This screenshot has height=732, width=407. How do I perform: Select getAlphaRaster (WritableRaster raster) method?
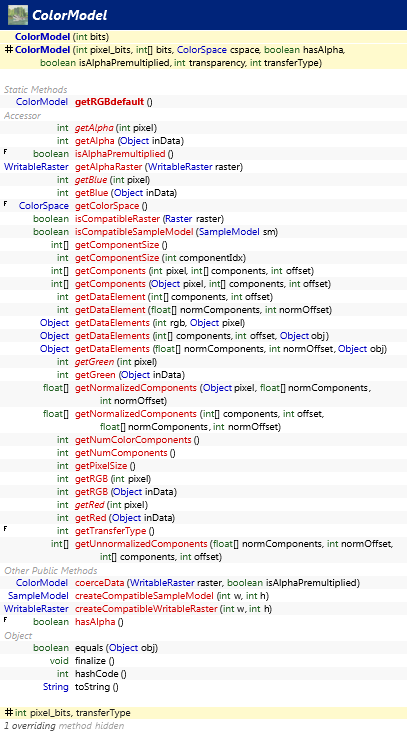point(159,167)
